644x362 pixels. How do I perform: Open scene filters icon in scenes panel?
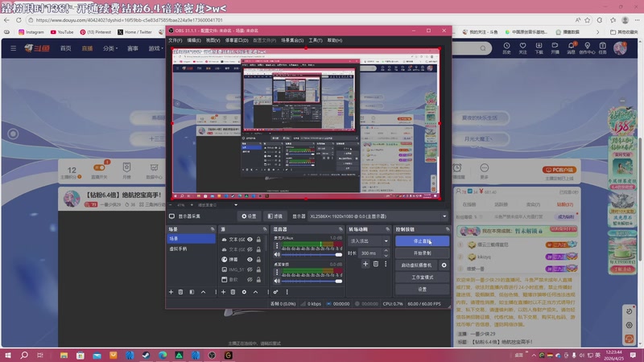click(192, 292)
